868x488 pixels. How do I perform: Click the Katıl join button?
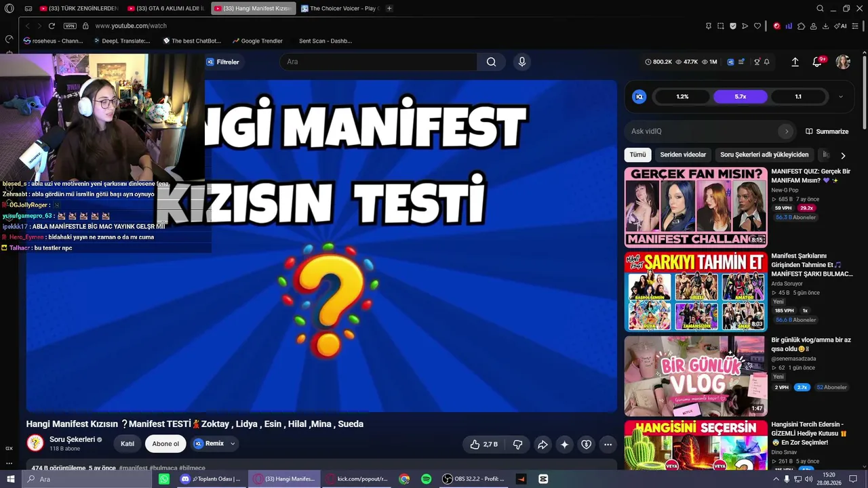[x=127, y=444]
